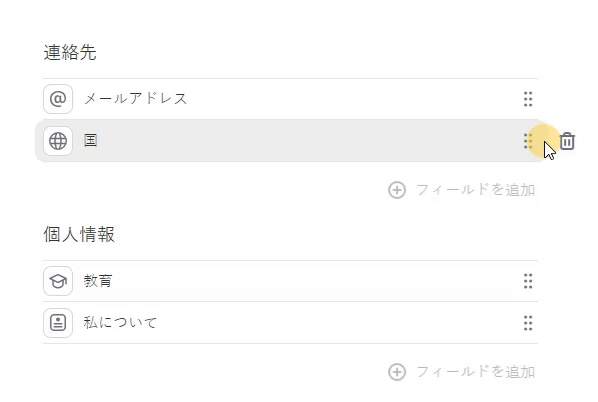
Task: Click the drag handle of メールアドレス row
Action: (528, 99)
